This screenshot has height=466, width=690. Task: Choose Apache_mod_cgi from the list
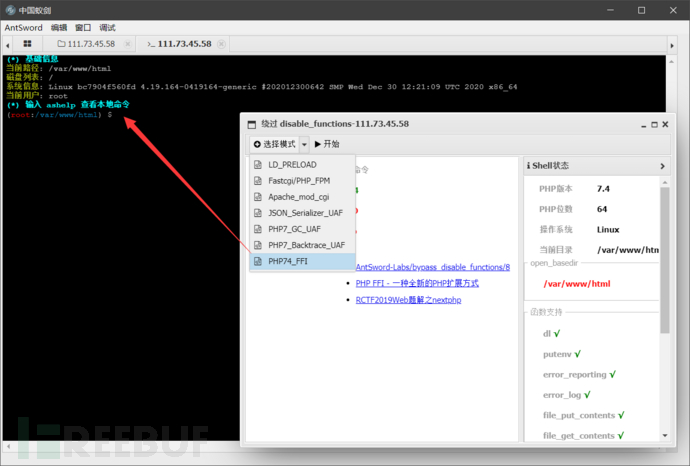pyautogui.click(x=302, y=197)
